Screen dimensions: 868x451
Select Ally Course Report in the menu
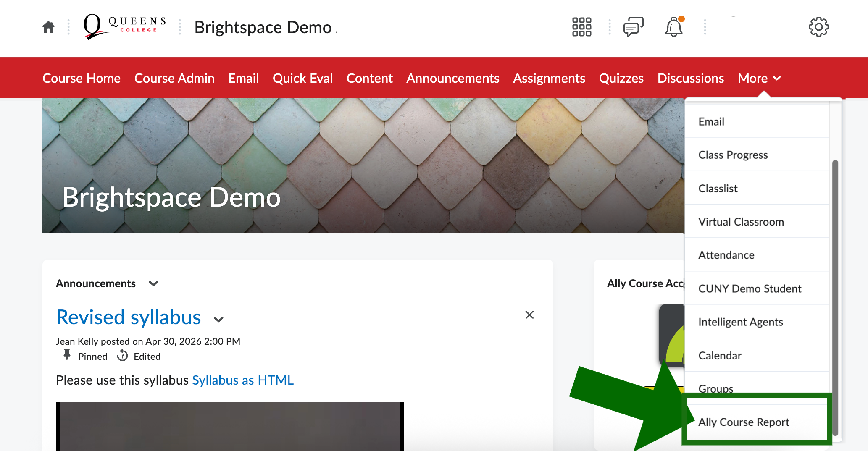click(757, 422)
